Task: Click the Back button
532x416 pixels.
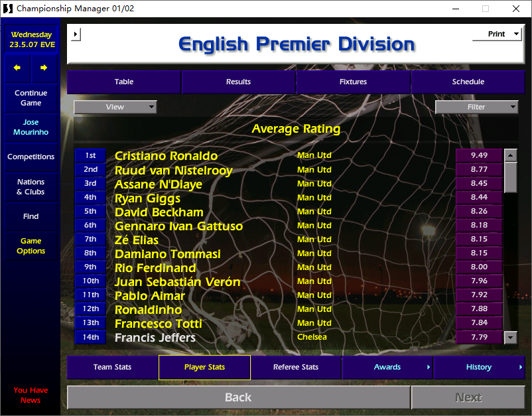Action: [x=239, y=397]
